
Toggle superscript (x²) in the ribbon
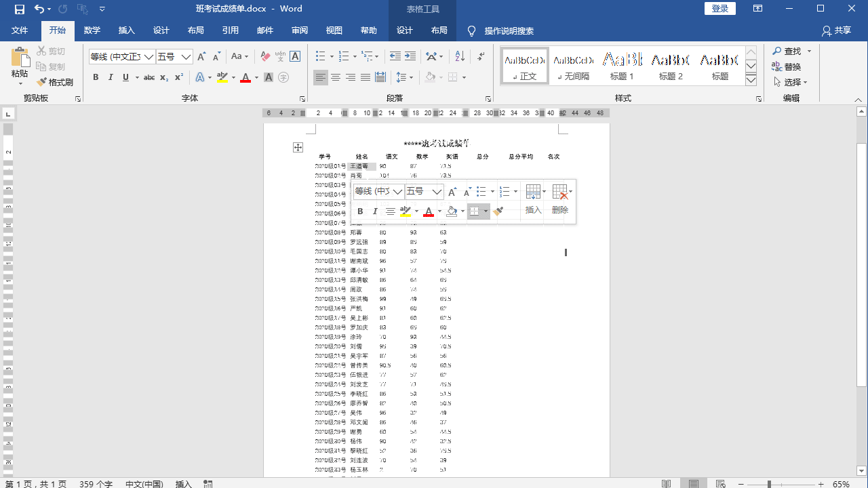coord(179,78)
